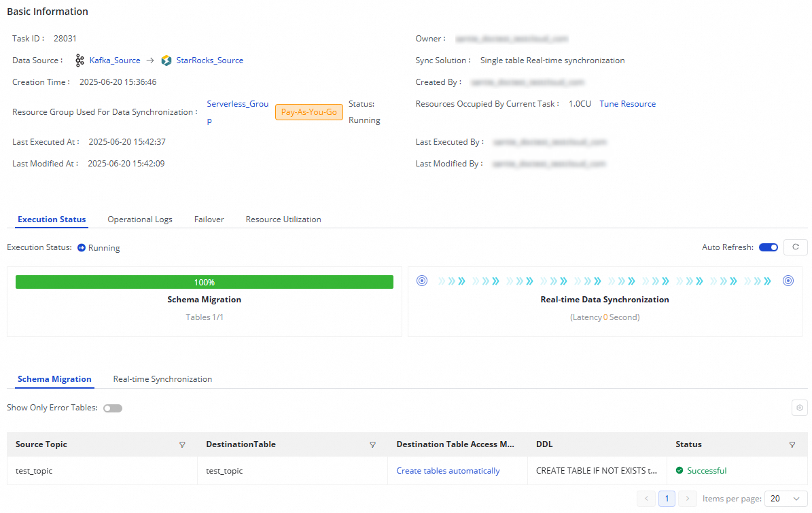
Task: Enable Show Only Error Tables toggle
Action: (112, 408)
